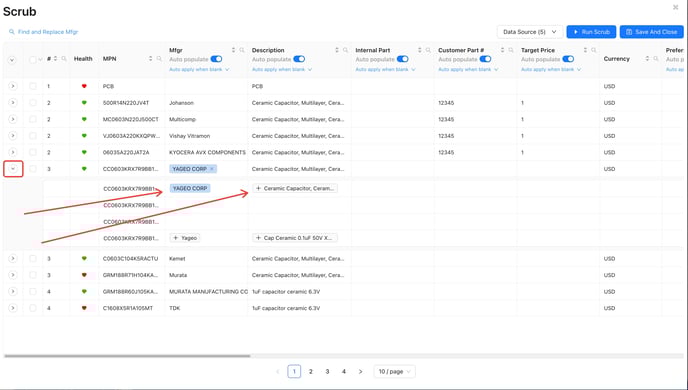Search the # column
This screenshot has height=390, width=688.
64,59
